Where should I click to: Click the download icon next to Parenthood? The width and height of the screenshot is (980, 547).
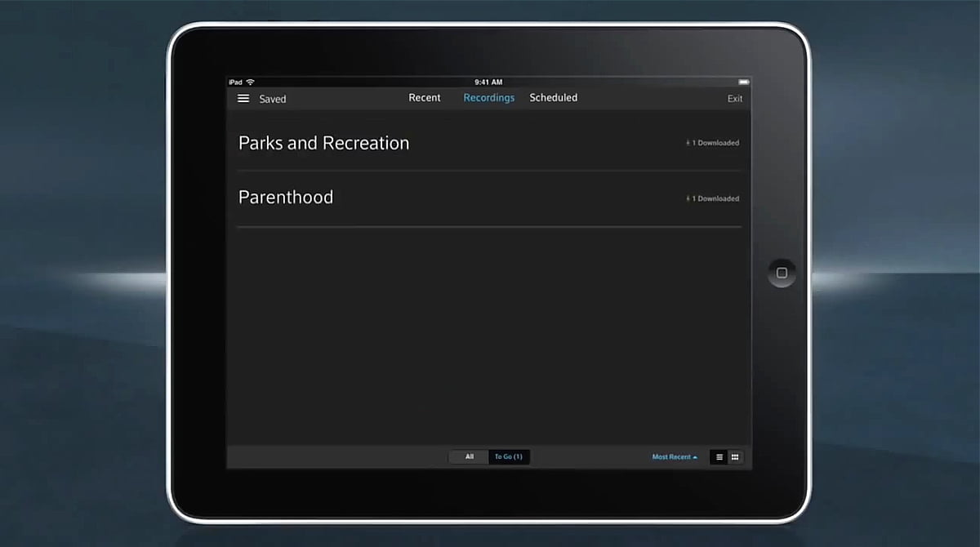pyautogui.click(x=687, y=198)
